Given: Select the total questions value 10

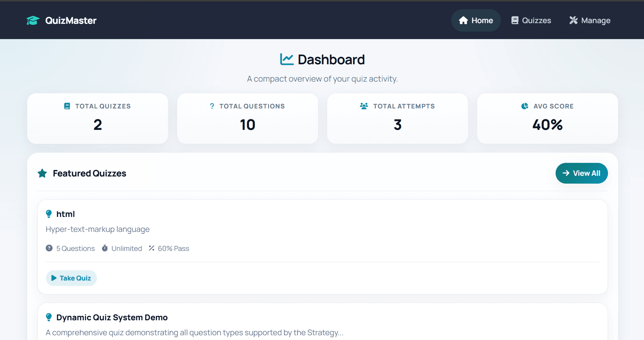Looking at the screenshot, I should (248, 125).
